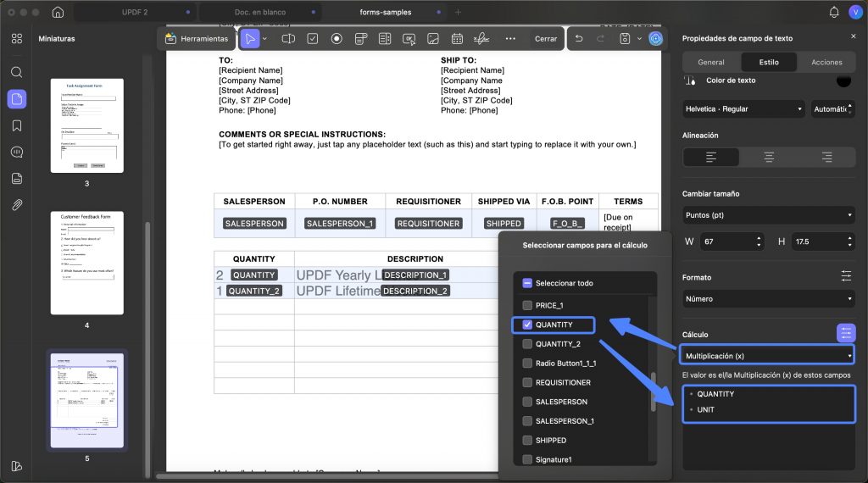The height and width of the screenshot is (483, 868).
Task: Select the radio button field tool
Action: [337, 39]
